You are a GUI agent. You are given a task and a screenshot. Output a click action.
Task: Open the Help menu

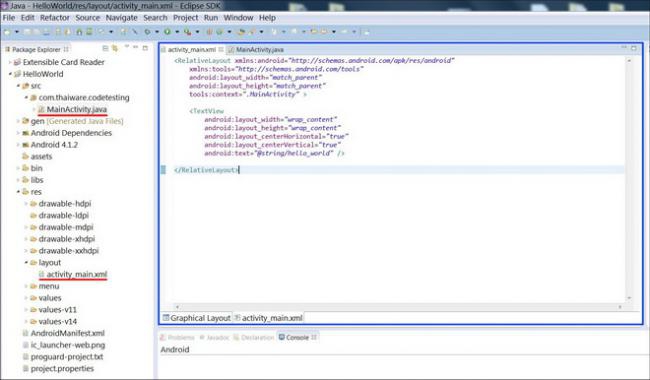click(267, 18)
